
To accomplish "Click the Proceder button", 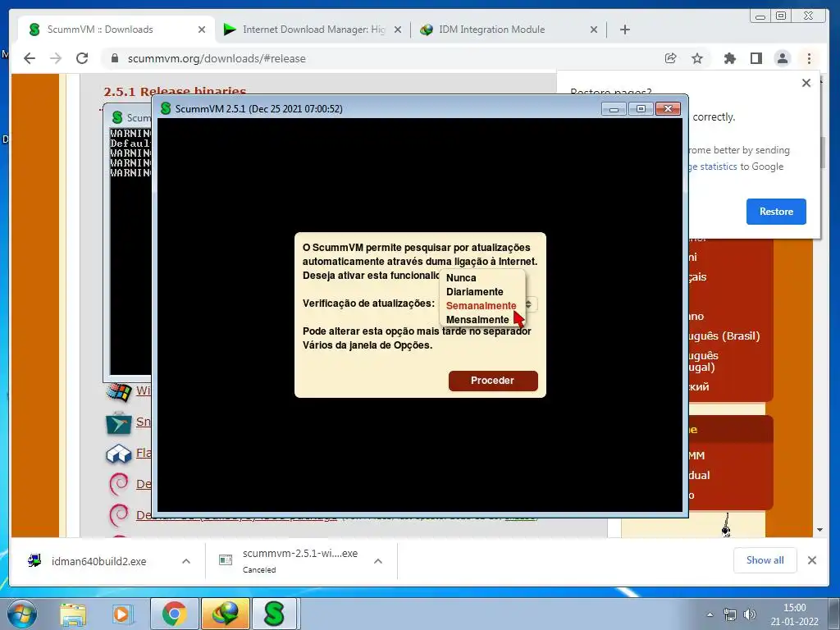I will [493, 381].
